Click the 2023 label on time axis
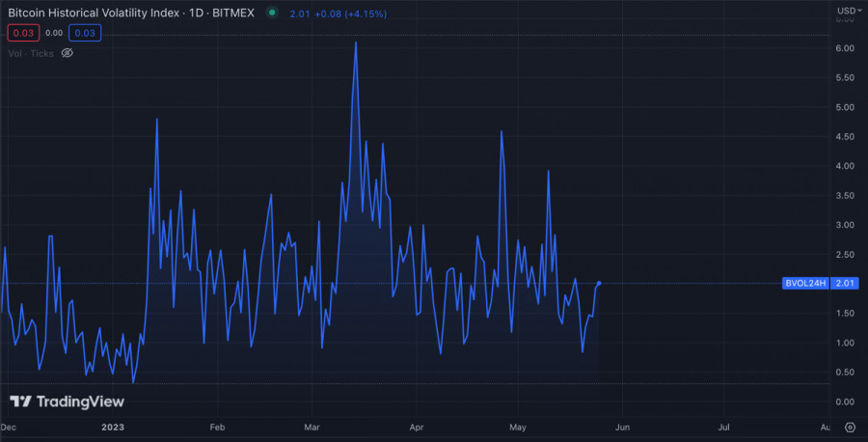This screenshot has height=442, width=868. [x=112, y=426]
